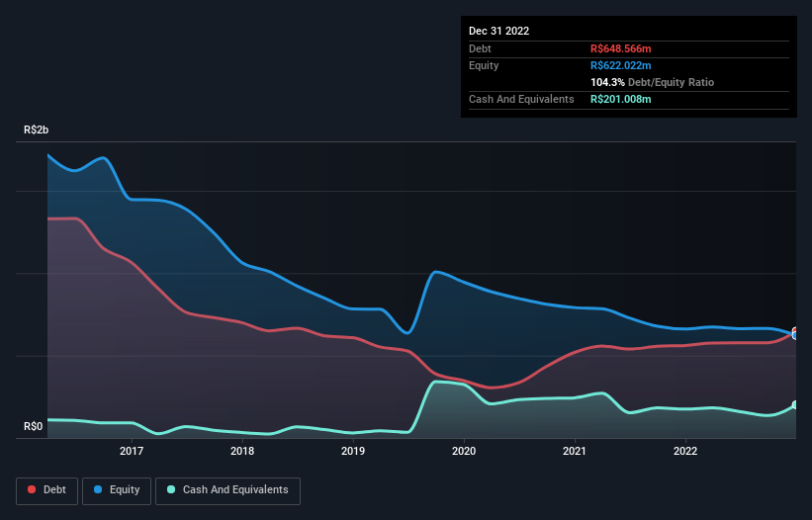Select the Cash And Equivalents endpoint marker
The height and width of the screenshot is (520, 812).
tap(796, 404)
